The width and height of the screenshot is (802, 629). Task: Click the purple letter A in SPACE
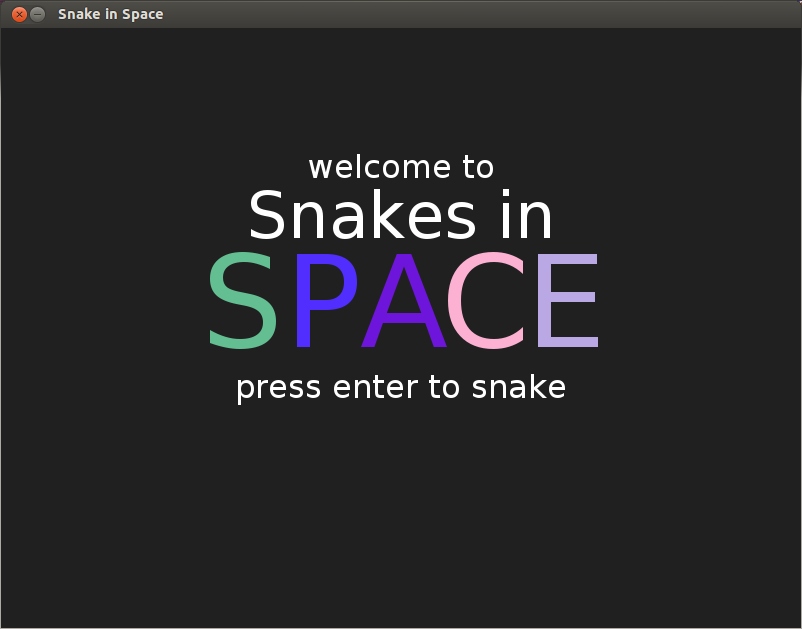click(404, 301)
